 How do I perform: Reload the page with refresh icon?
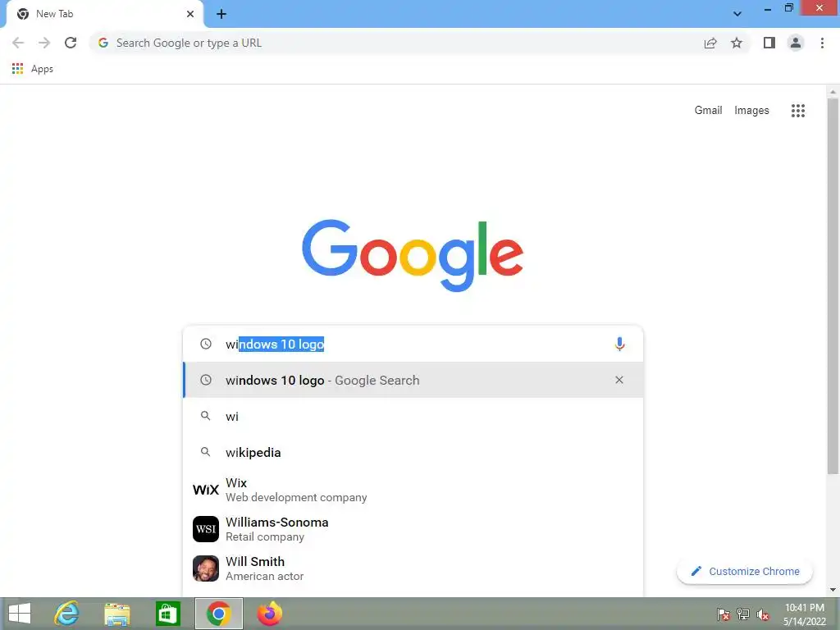coord(71,43)
